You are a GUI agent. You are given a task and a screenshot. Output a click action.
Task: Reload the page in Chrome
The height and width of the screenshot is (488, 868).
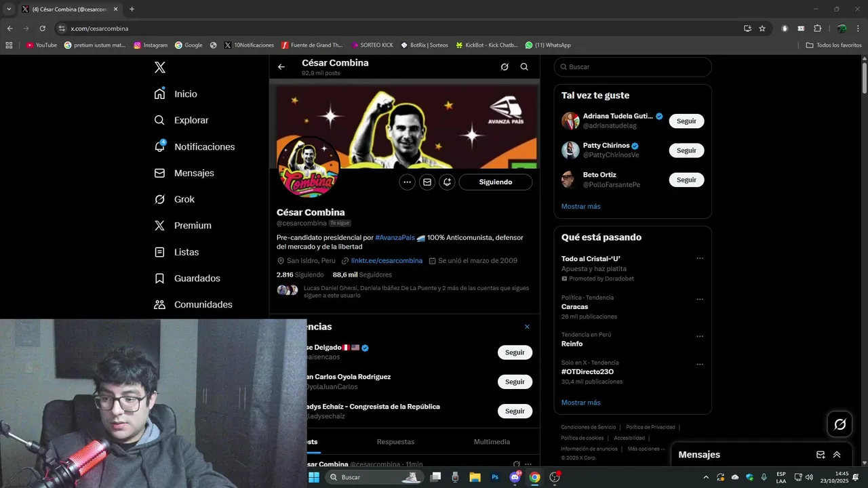[x=42, y=28]
